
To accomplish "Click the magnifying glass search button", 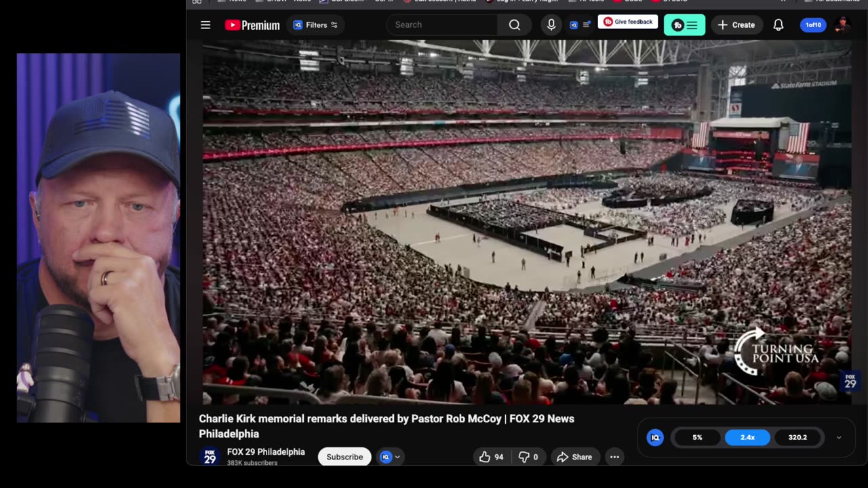I will pyautogui.click(x=515, y=25).
